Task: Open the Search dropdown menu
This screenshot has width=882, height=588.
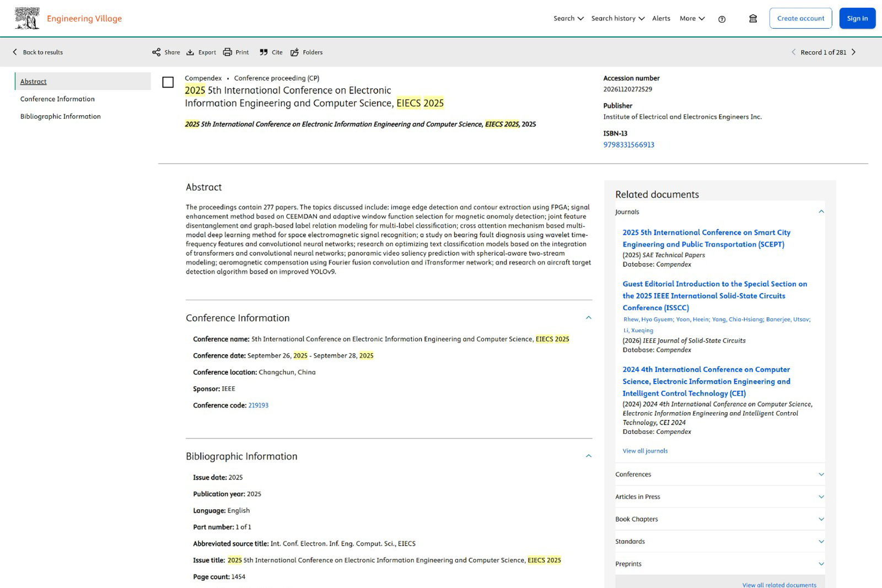Action: coord(568,19)
